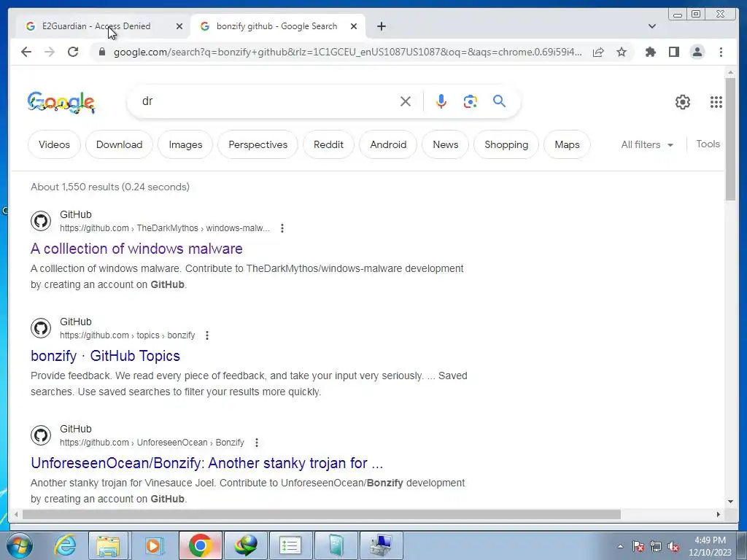Show hidden system tray icons
Image resolution: width=747 pixels, height=560 pixels.
[x=620, y=546]
